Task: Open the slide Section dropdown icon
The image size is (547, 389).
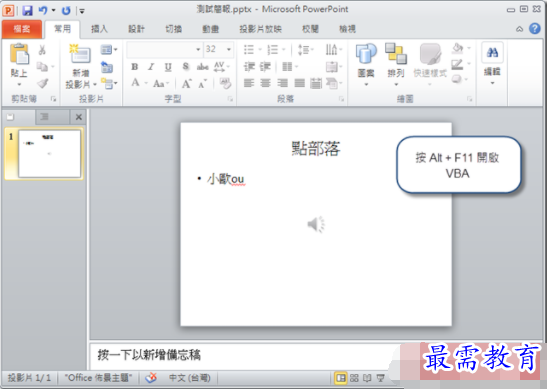Action: 108,84
